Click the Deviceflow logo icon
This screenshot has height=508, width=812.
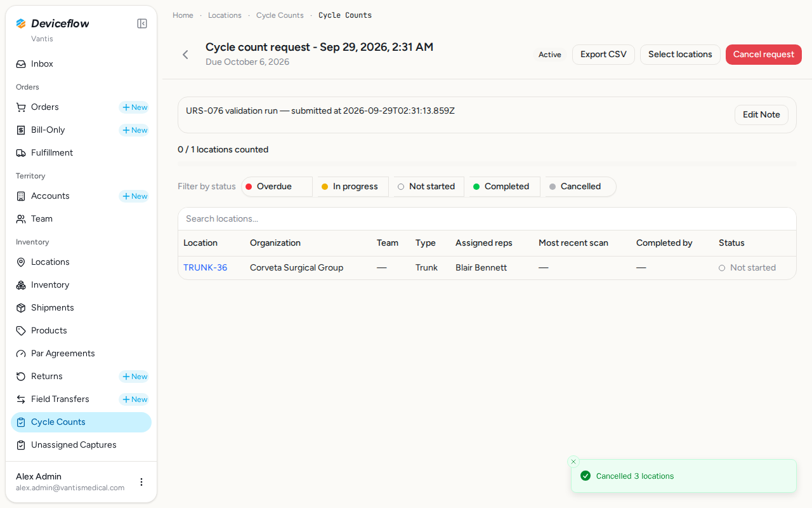[21, 23]
